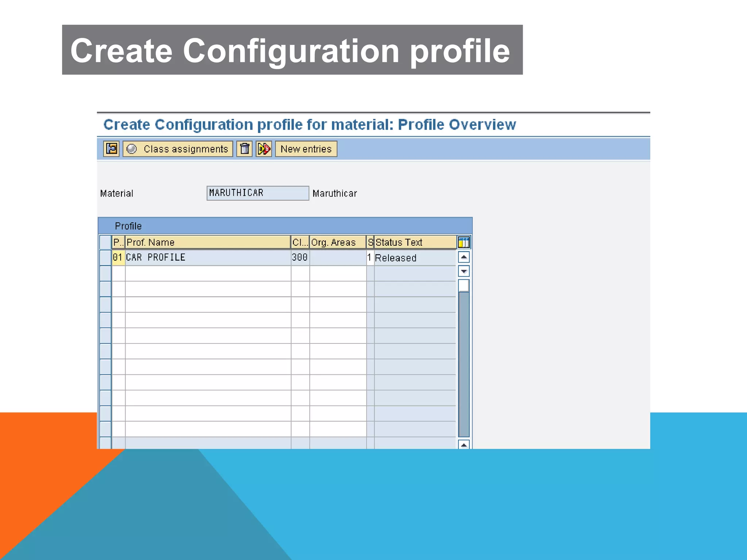Click the vertical scrollbar thumb
Image resolution: width=747 pixels, height=560 pixels.
point(464,285)
